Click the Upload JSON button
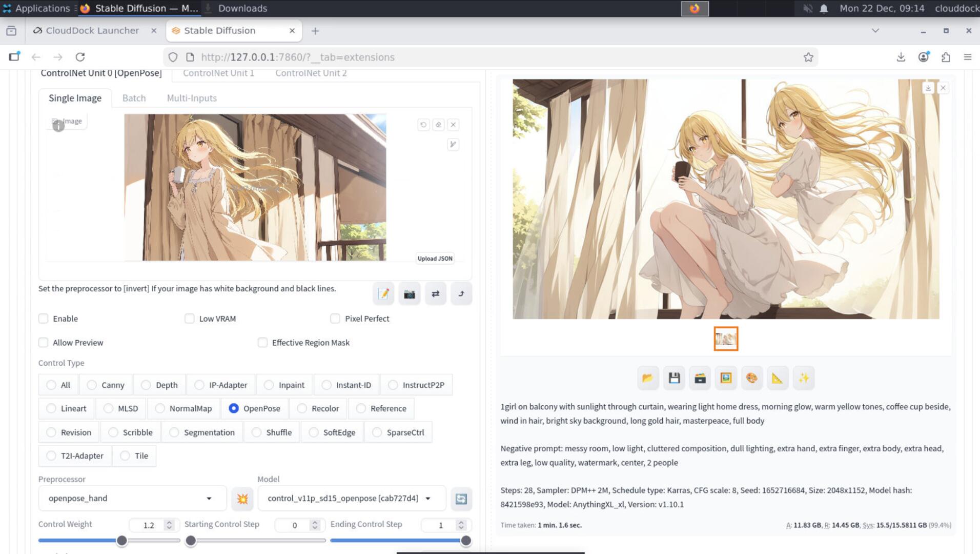This screenshot has height=554, width=980. (435, 259)
